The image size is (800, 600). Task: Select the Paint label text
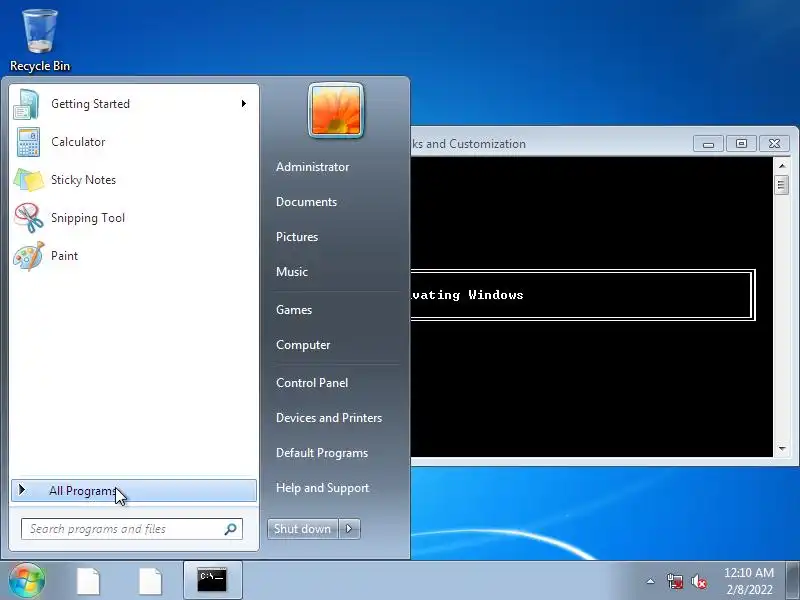(x=64, y=256)
